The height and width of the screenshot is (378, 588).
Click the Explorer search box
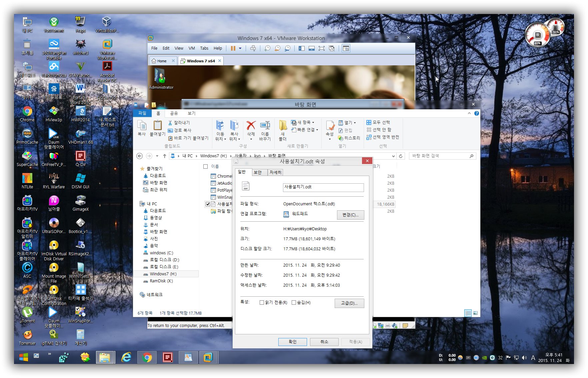pos(442,156)
